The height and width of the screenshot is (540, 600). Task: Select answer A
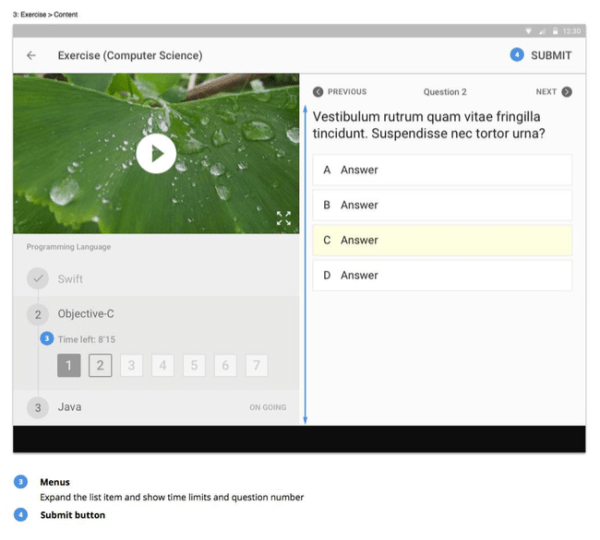pyautogui.click(x=442, y=170)
